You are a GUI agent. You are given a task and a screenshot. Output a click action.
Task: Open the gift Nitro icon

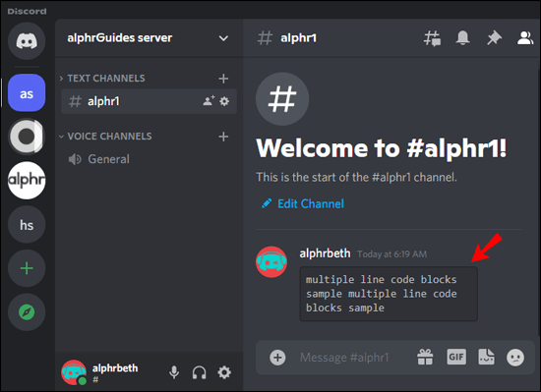click(425, 357)
